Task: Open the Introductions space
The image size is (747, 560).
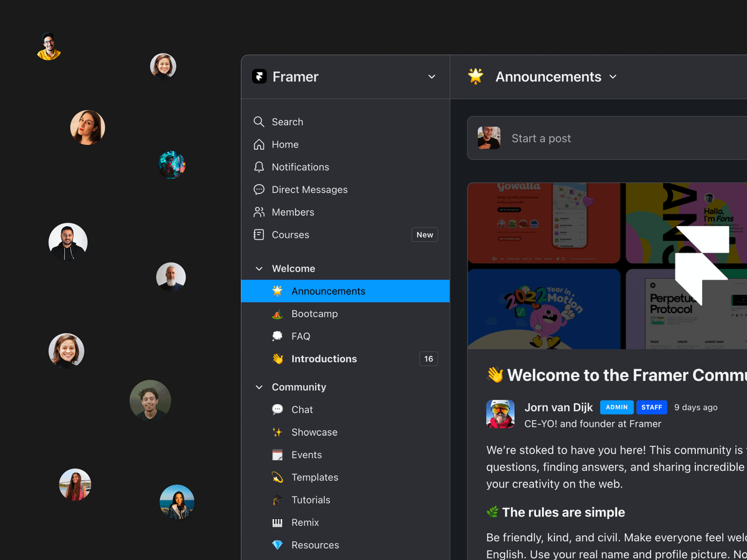Action: point(324,359)
